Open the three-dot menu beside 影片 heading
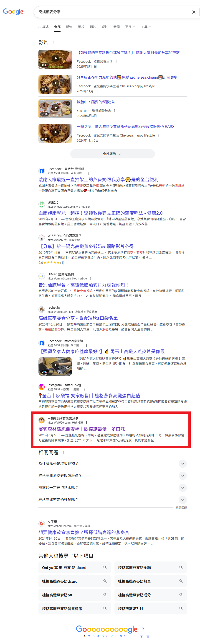 point(53,43)
